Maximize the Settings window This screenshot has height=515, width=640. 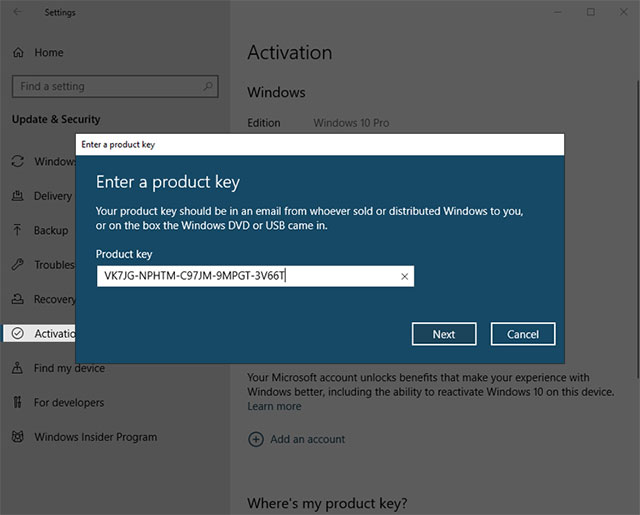(591, 12)
